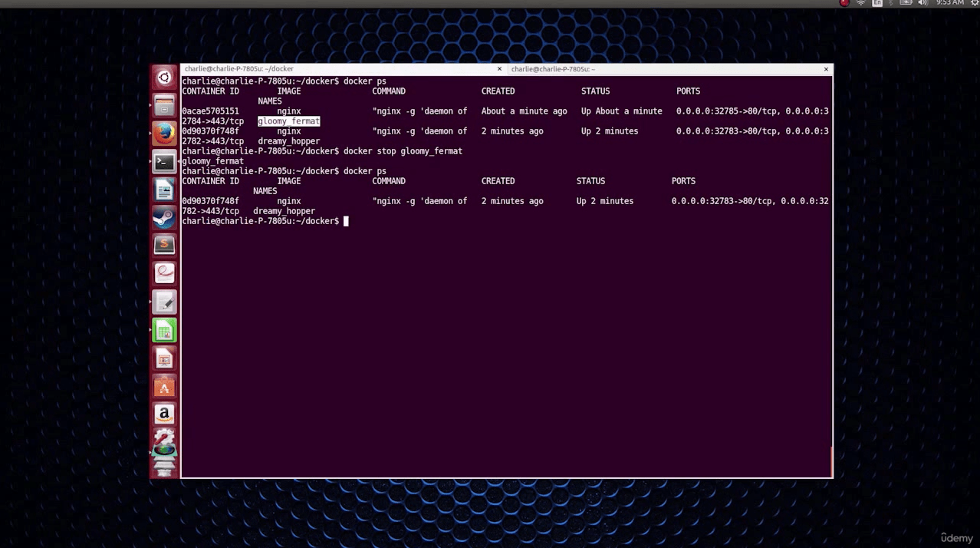The image size is (980, 548).
Task: Click the highlighted gloomy_fermat name
Action: 289,121
